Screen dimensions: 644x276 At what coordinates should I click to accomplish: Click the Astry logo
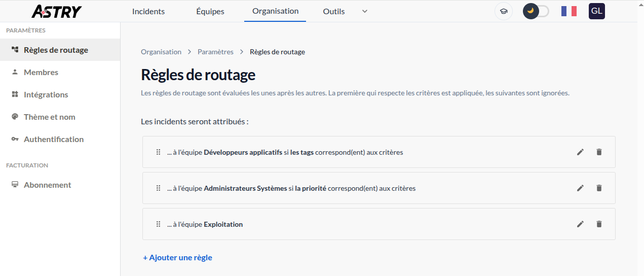click(x=56, y=11)
